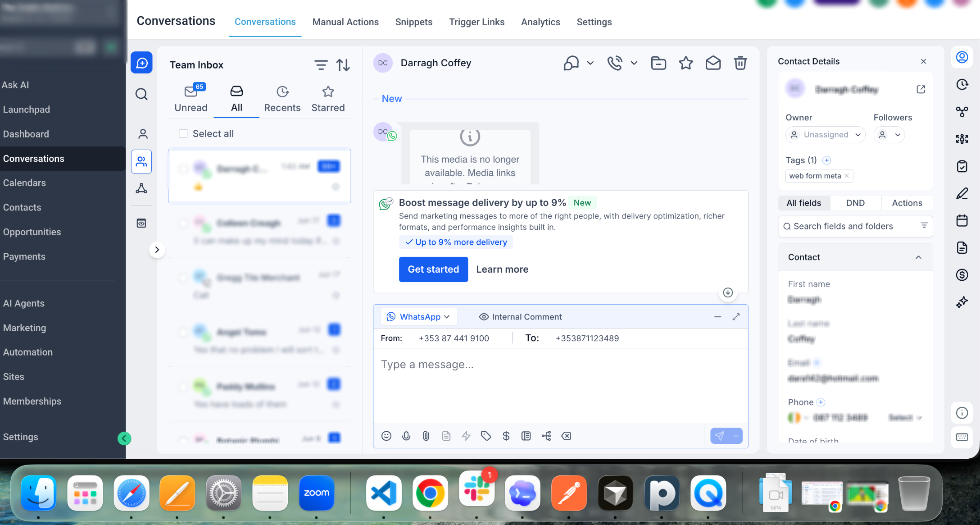Open the search icon in left rail
This screenshot has height=525, width=980.
[x=141, y=94]
